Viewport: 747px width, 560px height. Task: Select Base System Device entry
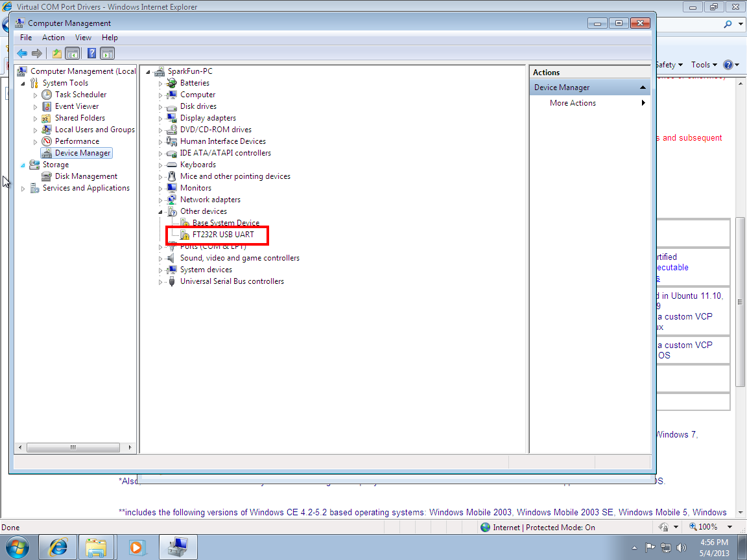[226, 222]
